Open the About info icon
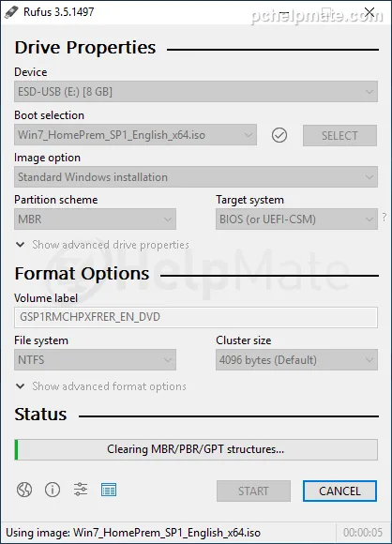392x544 pixels. [x=53, y=490]
